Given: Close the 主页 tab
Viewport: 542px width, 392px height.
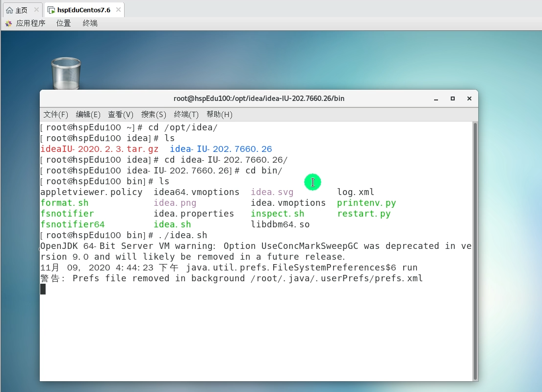Looking at the screenshot, I should click(36, 10).
